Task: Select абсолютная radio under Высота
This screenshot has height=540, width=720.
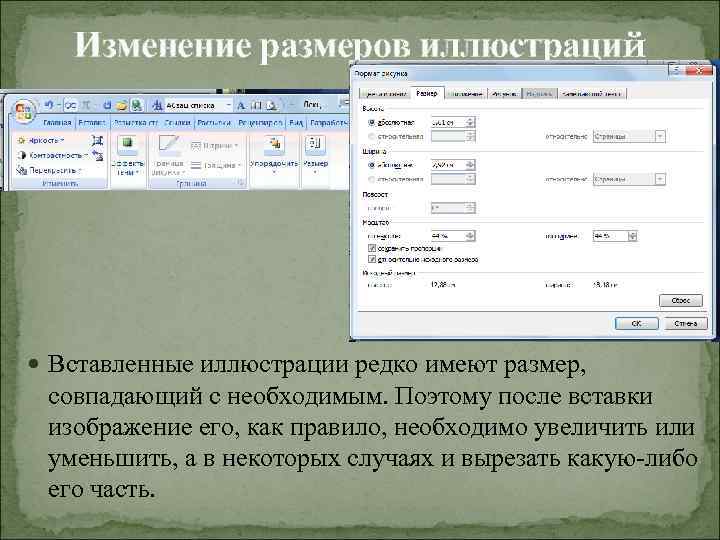Action: point(372,123)
